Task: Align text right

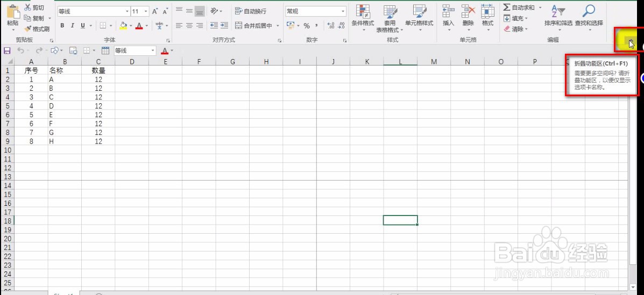Action: coord(200,25)
